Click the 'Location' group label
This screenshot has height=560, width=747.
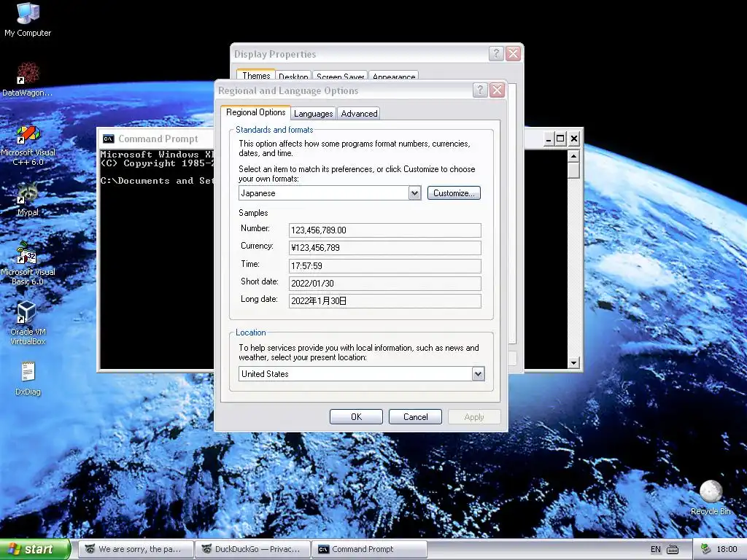(x=251, y=332)
